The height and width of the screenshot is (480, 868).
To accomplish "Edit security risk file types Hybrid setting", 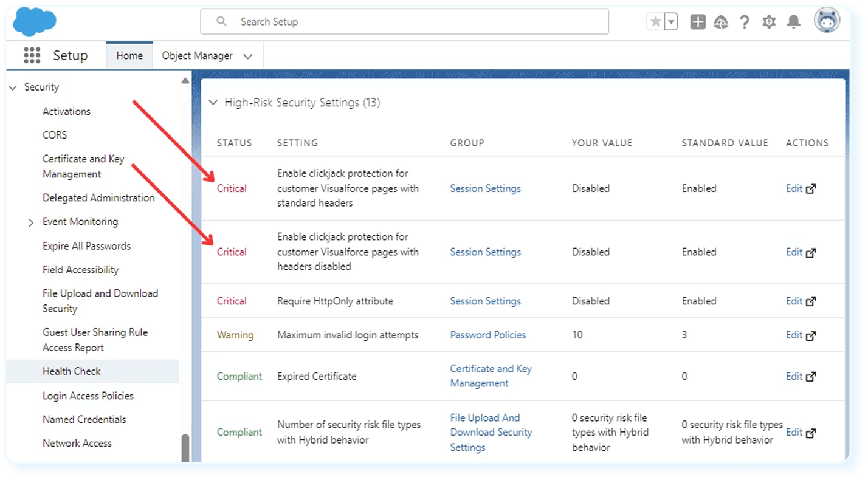I will click(794, 432).
